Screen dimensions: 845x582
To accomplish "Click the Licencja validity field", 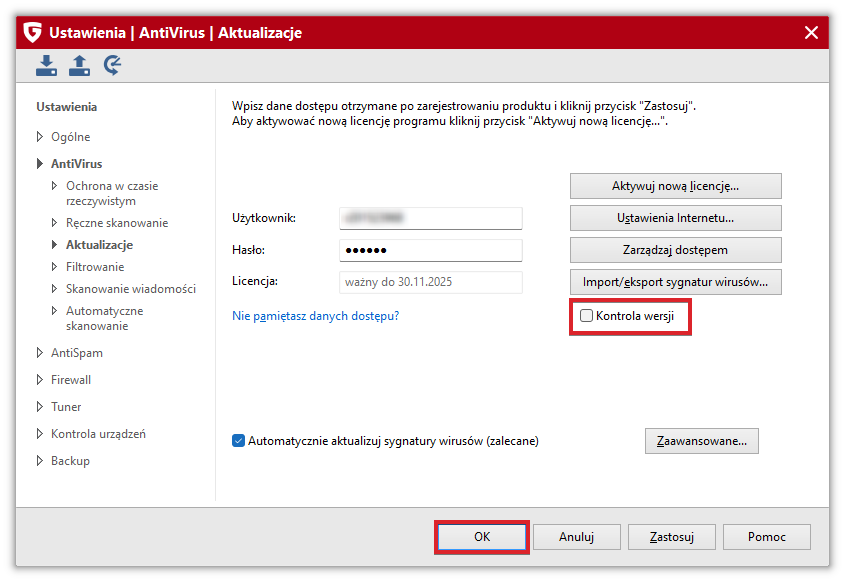I will 431,282.
